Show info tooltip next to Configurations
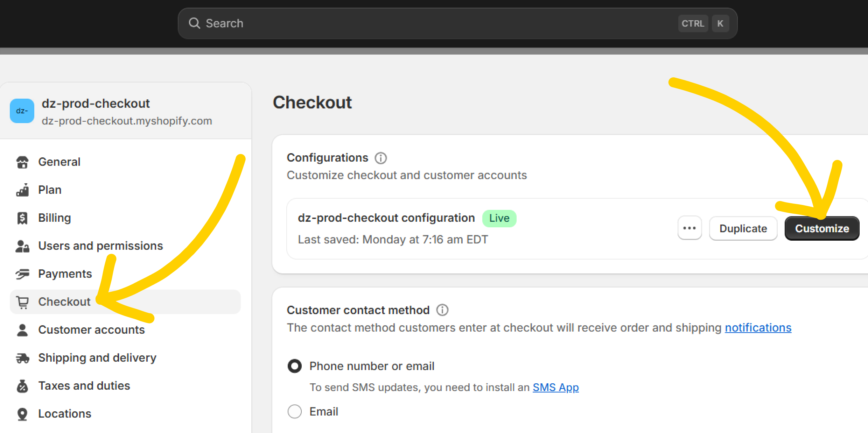868x433 pixels. click(x=381, y=158)
